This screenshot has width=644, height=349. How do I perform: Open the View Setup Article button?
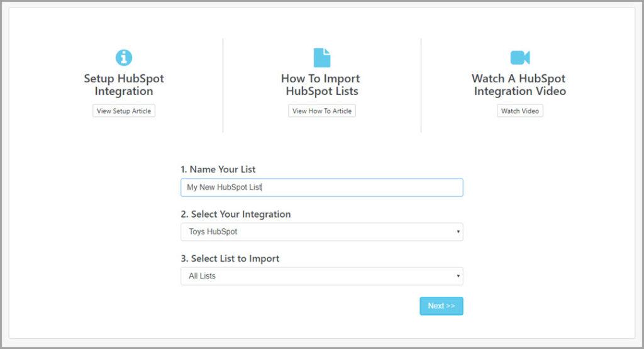[x=124, y=111]
